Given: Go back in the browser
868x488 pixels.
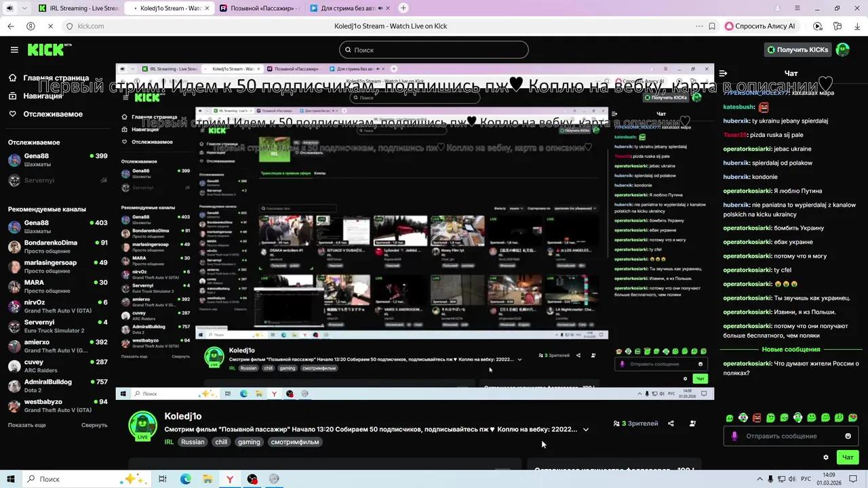Looking at the screenshot, I should 10,26.
